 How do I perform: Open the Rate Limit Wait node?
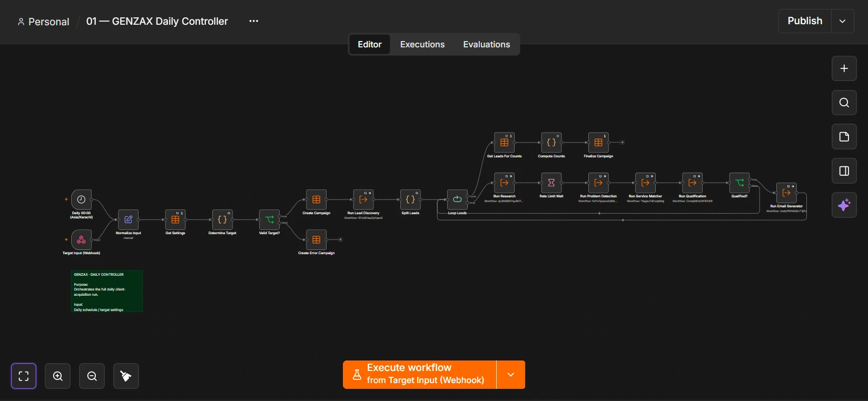pos(551,183)
